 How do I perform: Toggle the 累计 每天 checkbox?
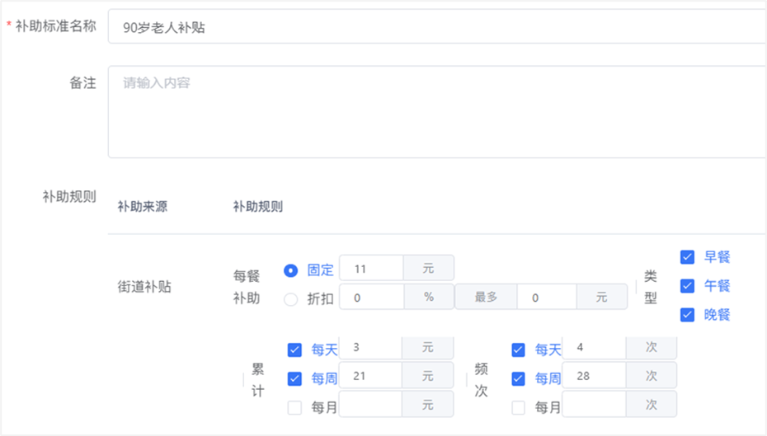pos(294,350)
